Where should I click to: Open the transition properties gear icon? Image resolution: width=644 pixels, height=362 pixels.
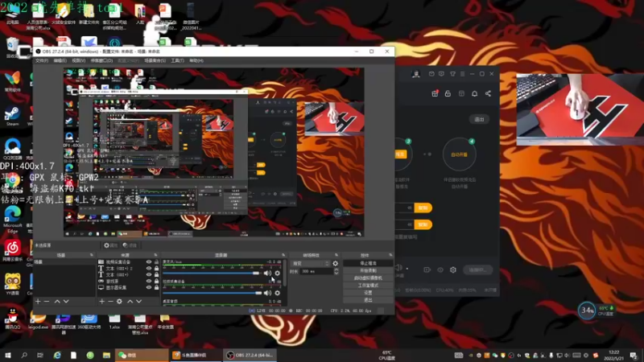click(x=336, y=264)
